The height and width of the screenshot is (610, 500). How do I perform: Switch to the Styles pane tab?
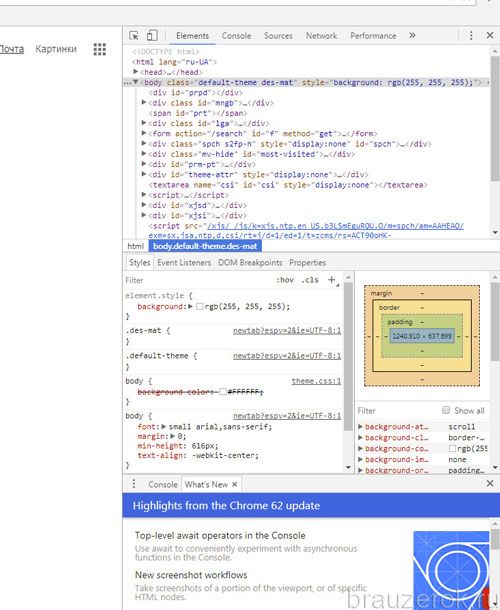(139, 263)
